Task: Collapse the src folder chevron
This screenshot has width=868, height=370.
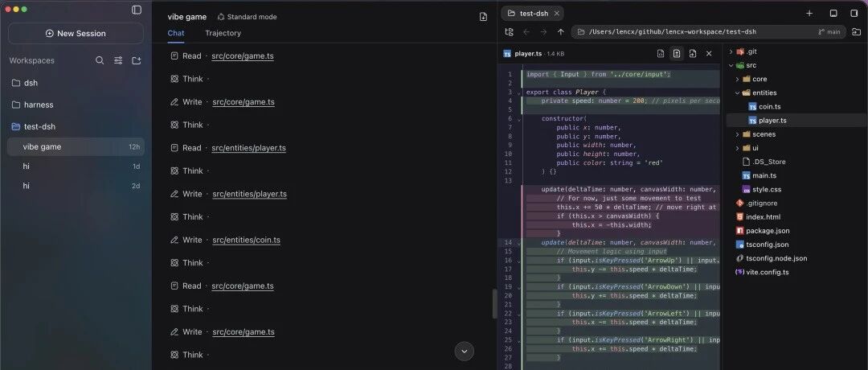Action: (731, 65)
